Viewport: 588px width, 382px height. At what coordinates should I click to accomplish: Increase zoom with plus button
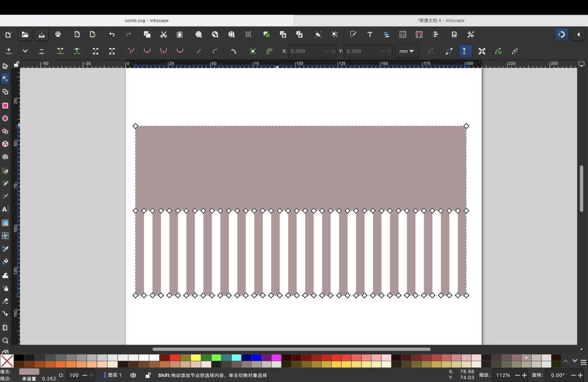pyautogui.click(x=525, y=375)
